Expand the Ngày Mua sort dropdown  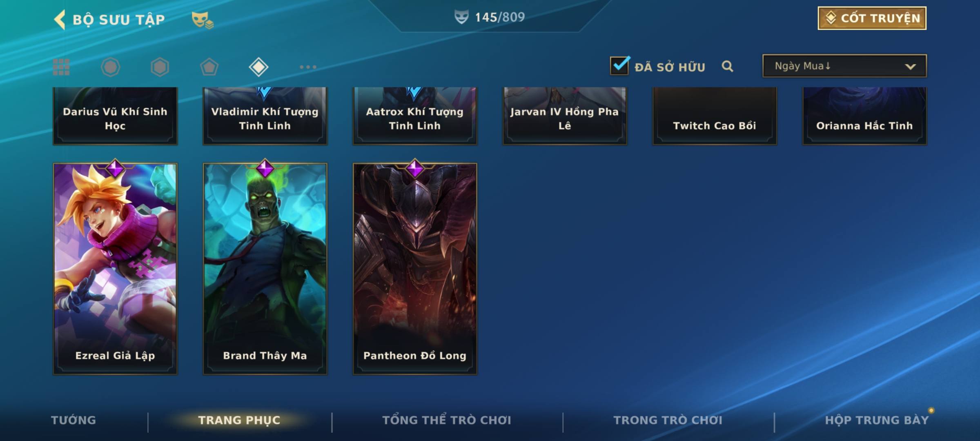844,66
